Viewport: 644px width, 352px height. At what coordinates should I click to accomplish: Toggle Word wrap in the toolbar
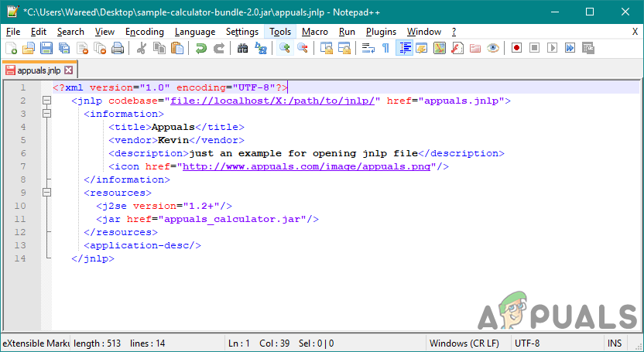pyautogui.click(x=368, y=48)
